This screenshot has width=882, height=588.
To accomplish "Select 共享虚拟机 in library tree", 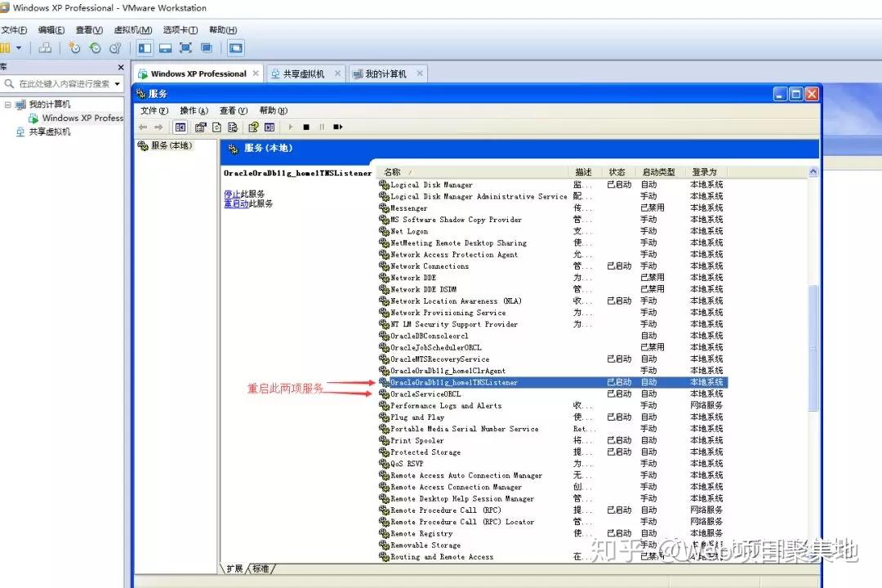I will 50,131.
